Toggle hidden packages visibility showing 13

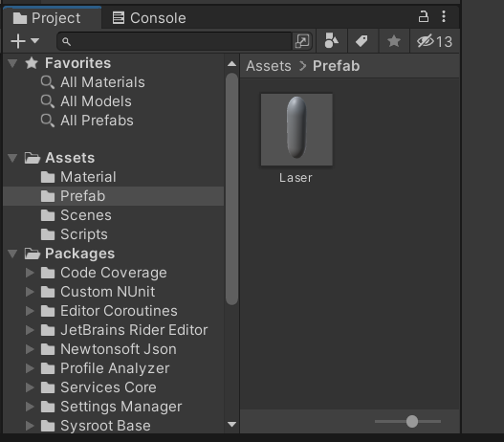(434, 41)
